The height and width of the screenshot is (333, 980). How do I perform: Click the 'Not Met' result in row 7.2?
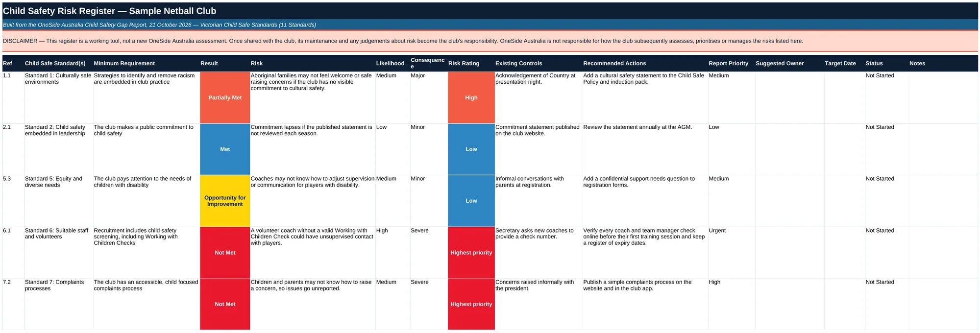(x=225, y=304)
